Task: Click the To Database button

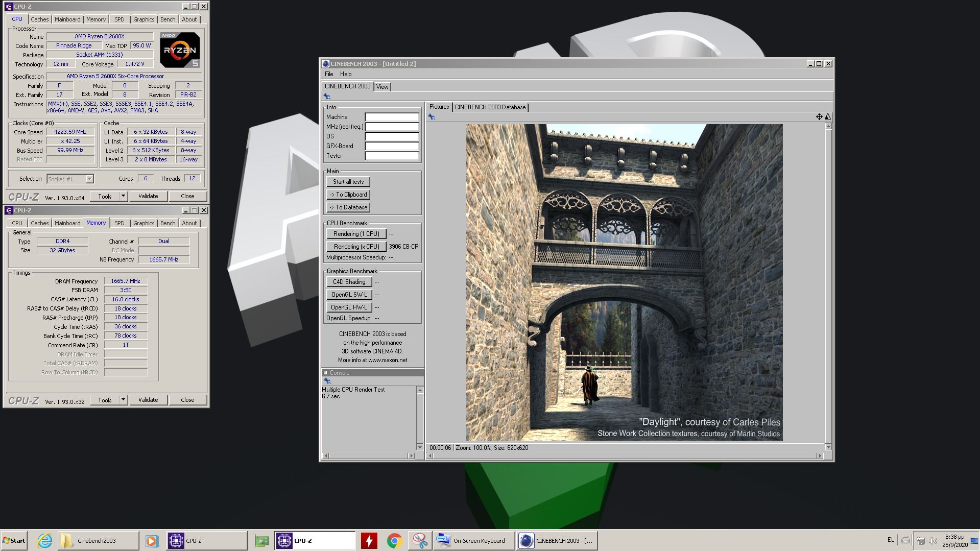Action: tap(348, 207)
